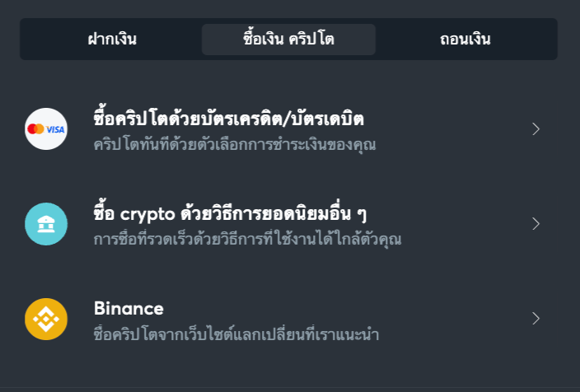Expand the Binance row arrow

click(536, 319)
